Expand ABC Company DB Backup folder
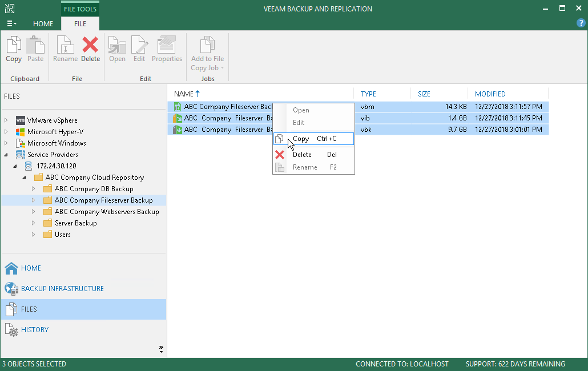 (33, 189)
